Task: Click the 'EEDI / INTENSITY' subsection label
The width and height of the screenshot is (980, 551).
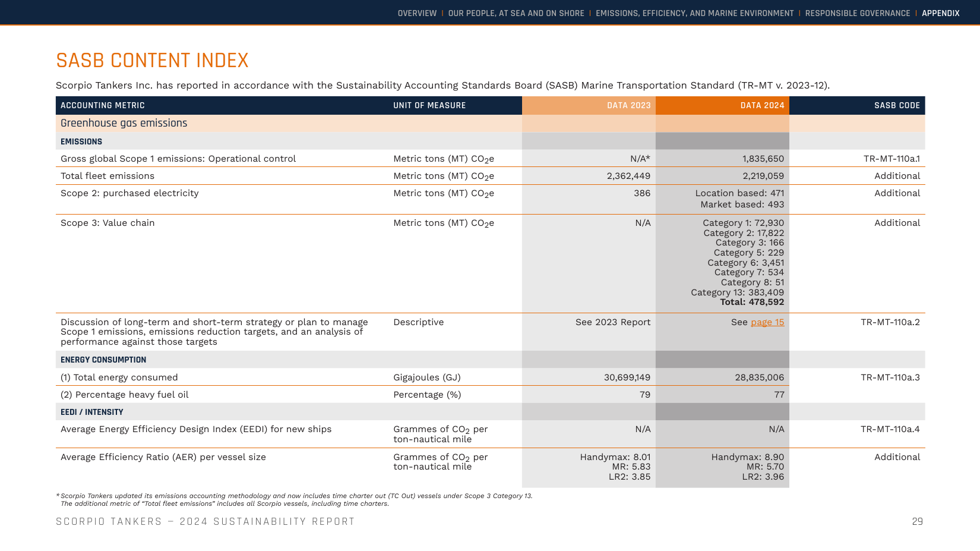Action: (92, 412)
